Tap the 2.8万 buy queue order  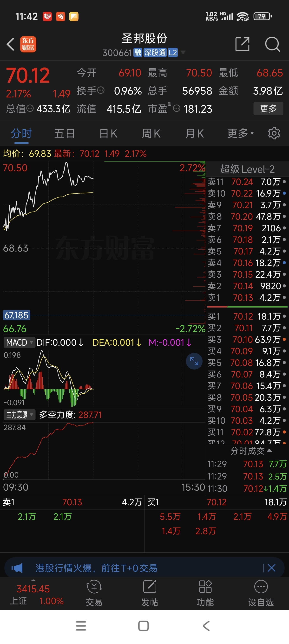[x=206, y=531]
